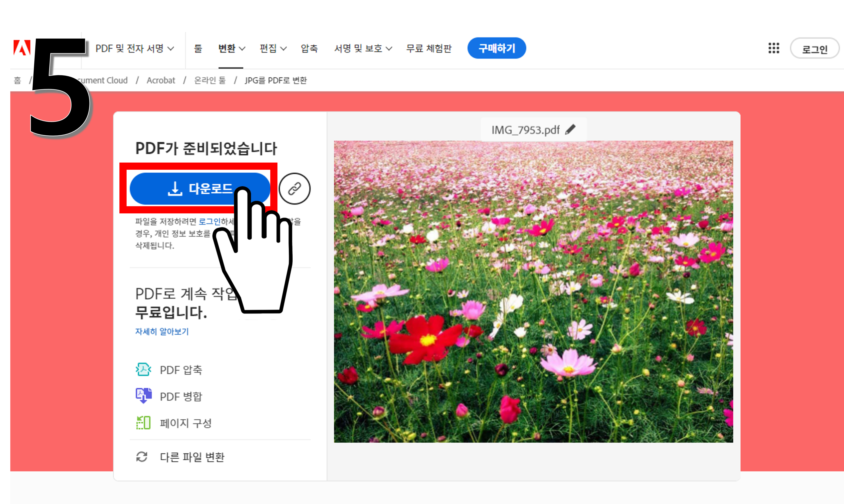The image size is (844, 504).
Task: Click the refresh icon for 다른 파일 변환
Action: pos(142,457)
